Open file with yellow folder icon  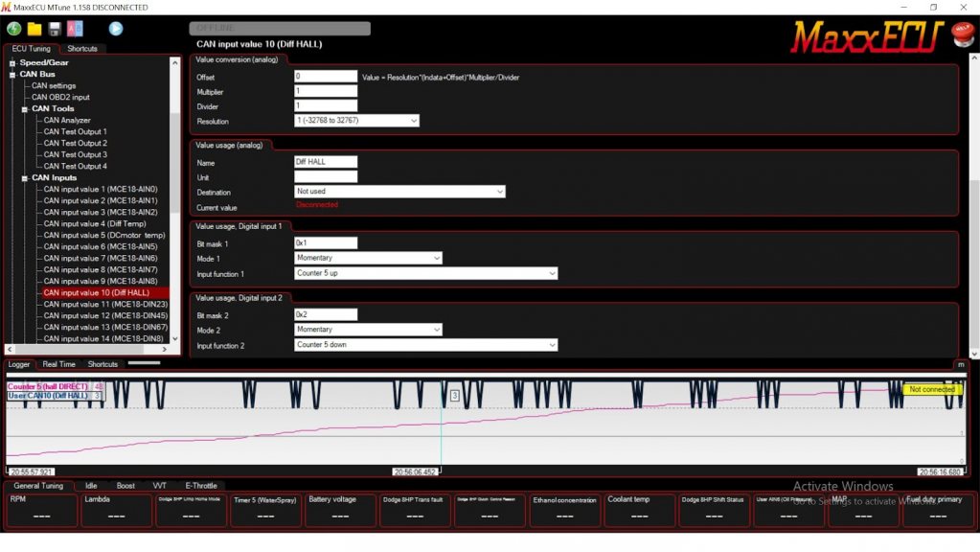click(34, 29)
